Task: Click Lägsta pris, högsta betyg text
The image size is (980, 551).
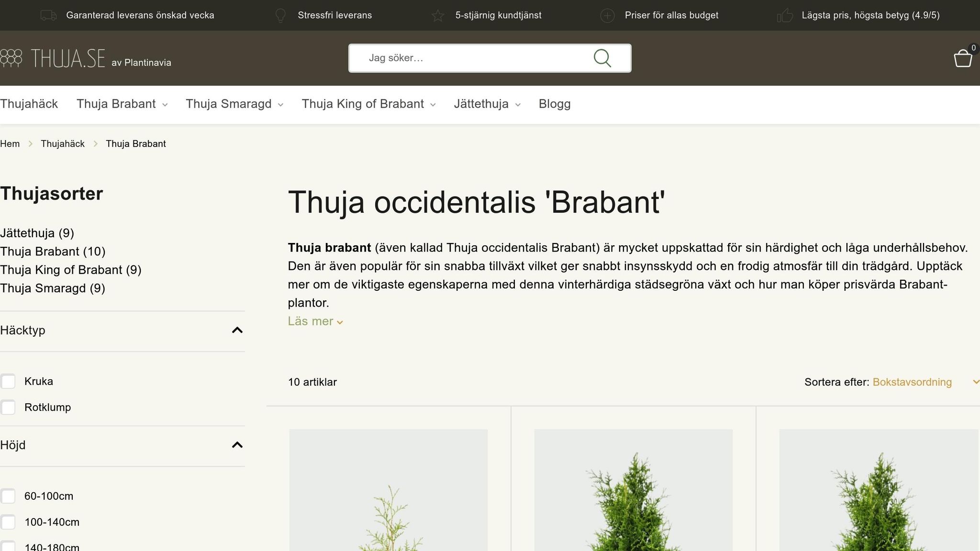Action: click(x=871, y=15)
